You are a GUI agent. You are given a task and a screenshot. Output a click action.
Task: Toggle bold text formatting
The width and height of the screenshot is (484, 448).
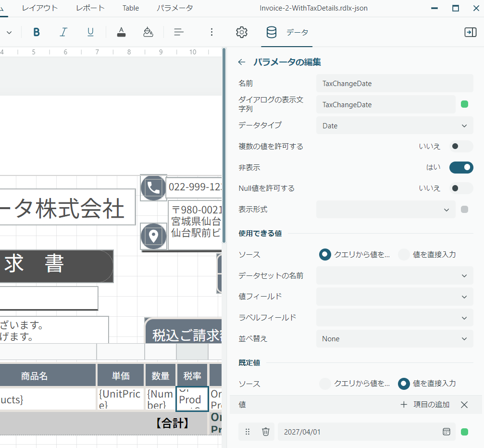(37, 32)
